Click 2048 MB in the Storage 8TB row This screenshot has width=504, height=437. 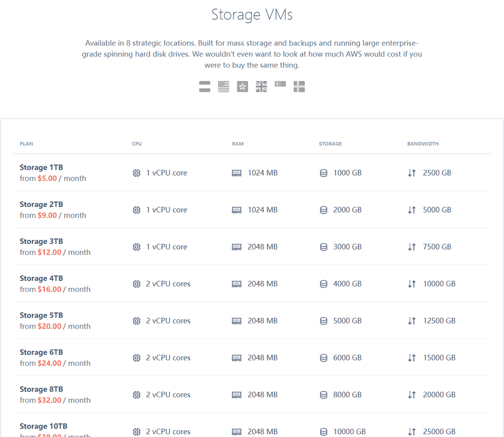click(x=263, y=394)
